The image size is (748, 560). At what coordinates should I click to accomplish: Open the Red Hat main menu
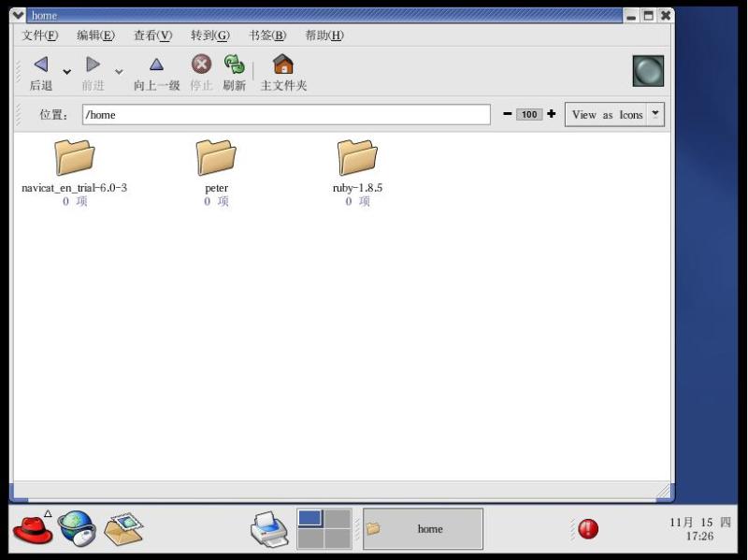(x=32, y=529)
